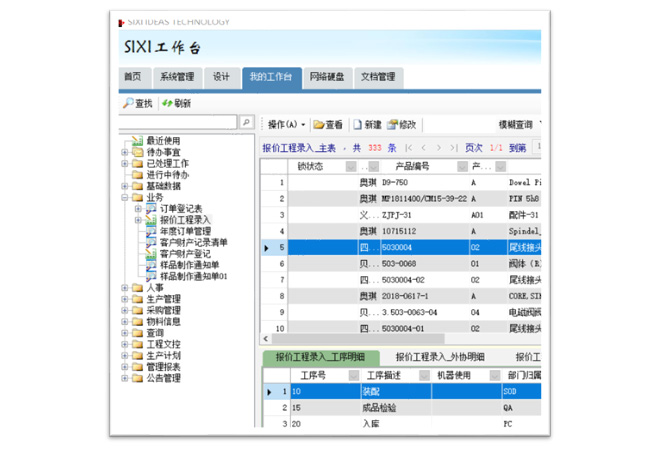The image size is (660, 451).
Task: Click the search button beside tree search box
Action: tap(247, 122)
